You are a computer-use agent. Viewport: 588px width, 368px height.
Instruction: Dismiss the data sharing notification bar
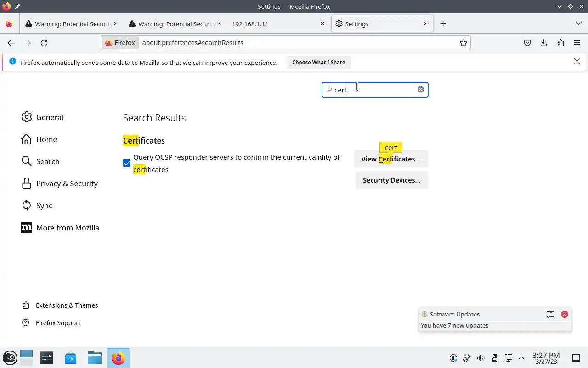point(577,61)
